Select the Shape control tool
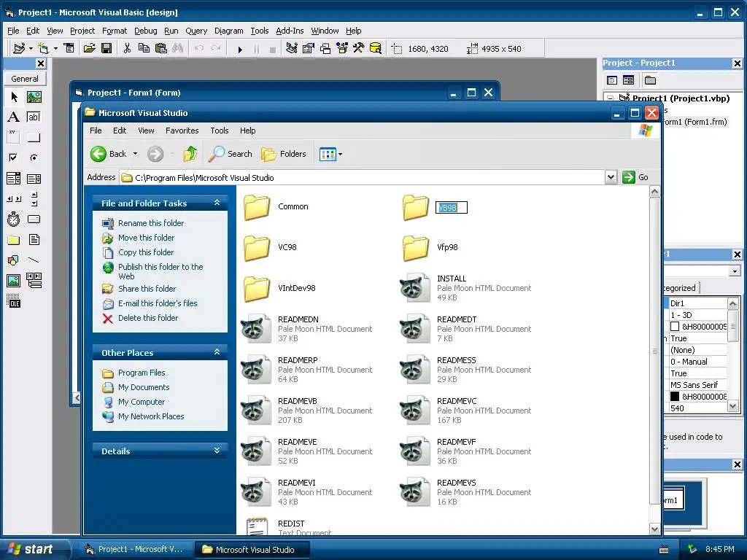 pos(14,260)
